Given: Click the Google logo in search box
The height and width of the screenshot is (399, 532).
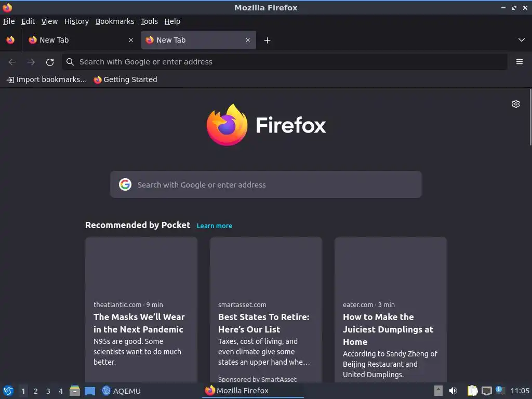Looking at the screenshot, I should (125, 184).
